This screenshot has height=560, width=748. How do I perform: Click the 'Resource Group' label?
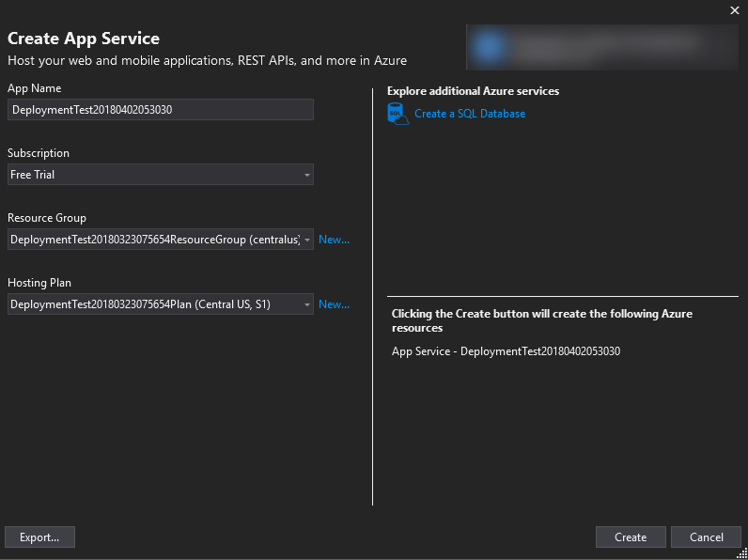(47, 218)
